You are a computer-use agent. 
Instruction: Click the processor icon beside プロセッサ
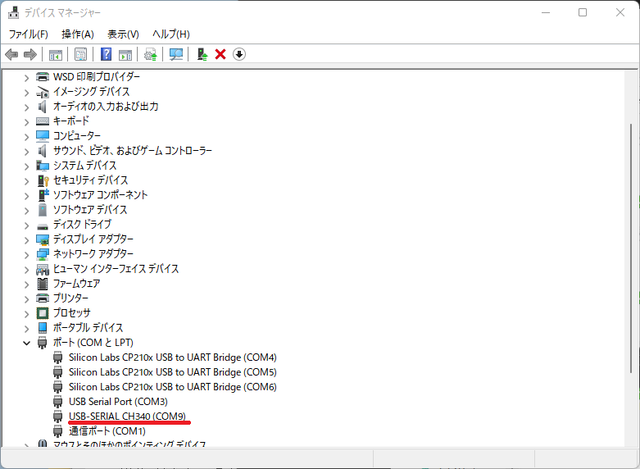pos(42,313)
